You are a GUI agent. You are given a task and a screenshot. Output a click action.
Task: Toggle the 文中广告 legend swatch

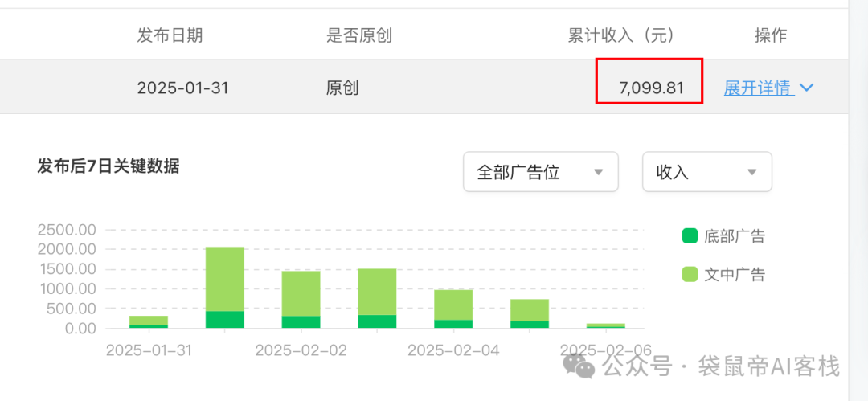pos(690,274)
